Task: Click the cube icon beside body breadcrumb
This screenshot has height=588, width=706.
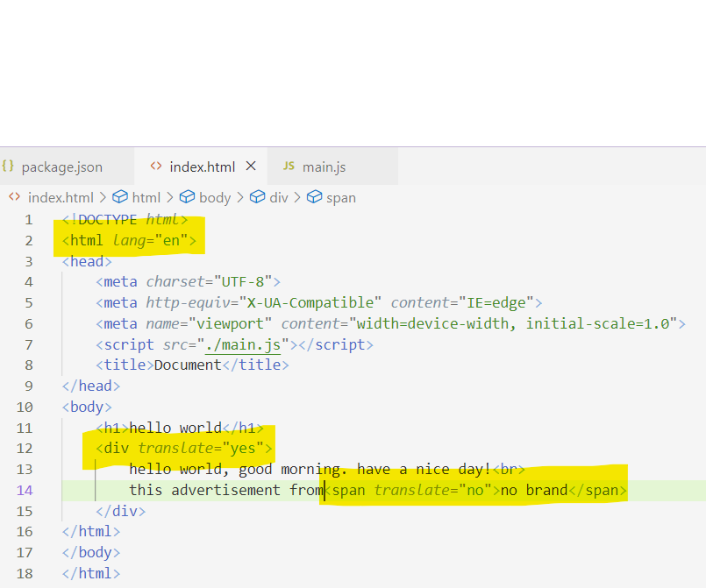Action: coord(187,196)
